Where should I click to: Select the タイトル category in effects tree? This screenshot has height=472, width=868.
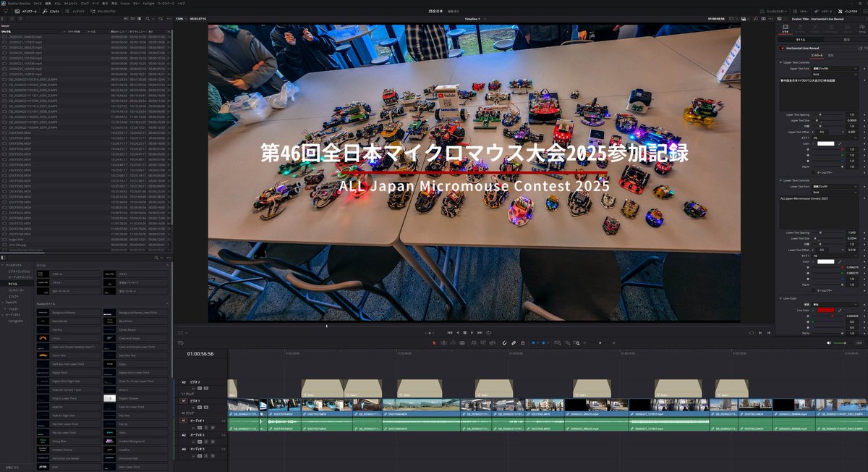pyautogui.click(x=13, y=284)
